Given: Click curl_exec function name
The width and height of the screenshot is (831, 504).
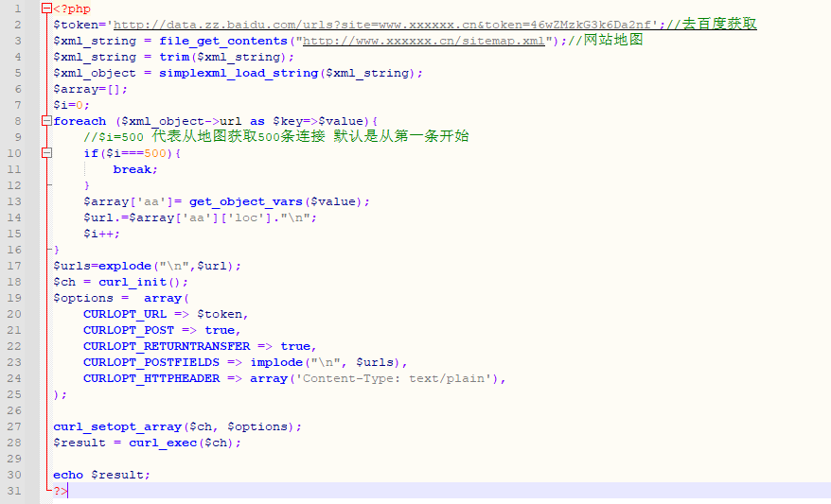Looking at the screenshot, I should (x=163, y=443).
